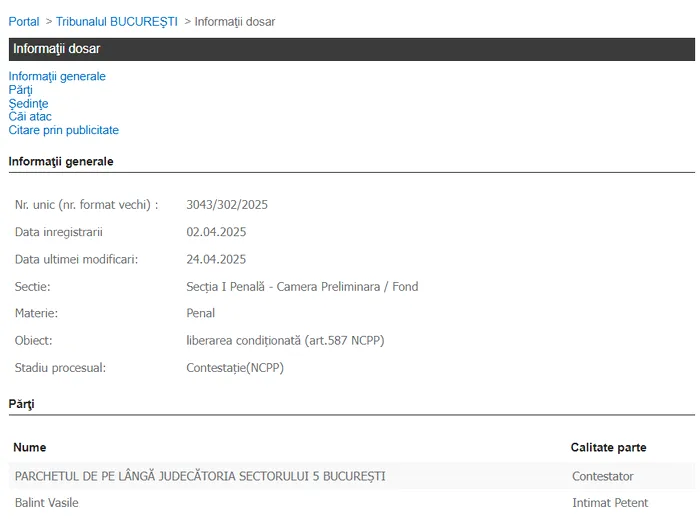Select the PARCHETUL DE PE LÂNGĂ JUDECĂTORIA row
The width and height of the screenshot is (700, 519).
coord(200,476)
